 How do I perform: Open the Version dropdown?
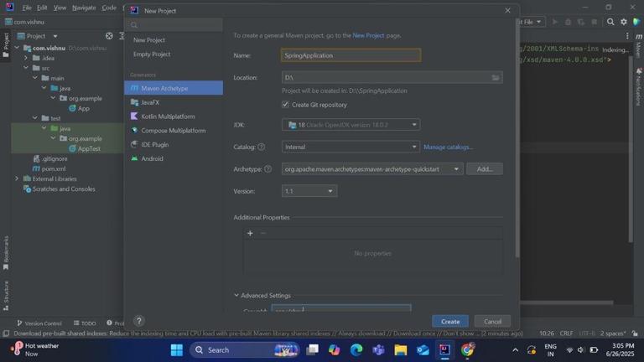[309, 191]
